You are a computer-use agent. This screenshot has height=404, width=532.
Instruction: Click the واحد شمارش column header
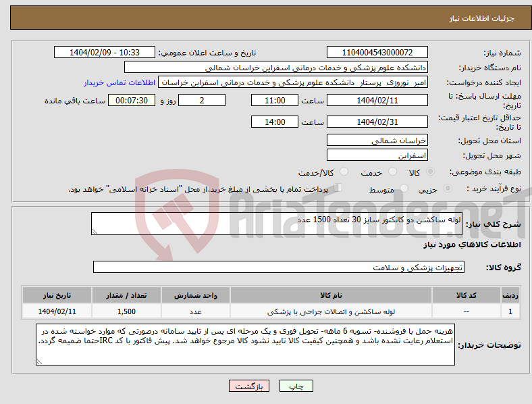(195, 295)
